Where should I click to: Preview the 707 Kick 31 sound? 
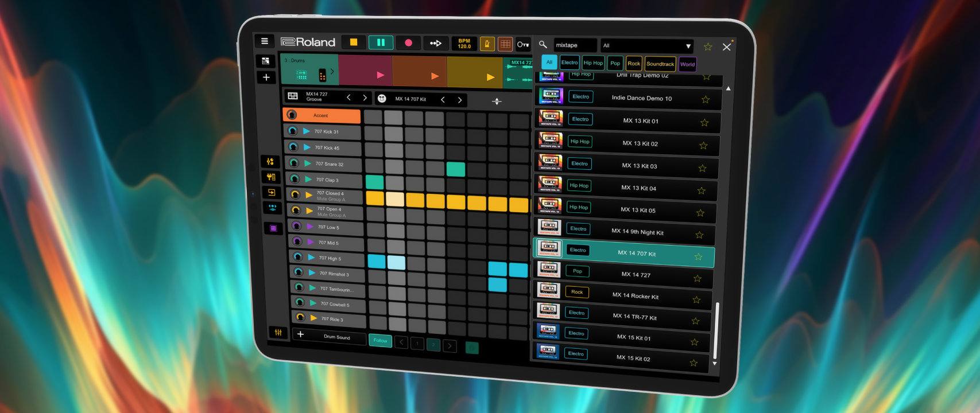click(x=307, y=131)
